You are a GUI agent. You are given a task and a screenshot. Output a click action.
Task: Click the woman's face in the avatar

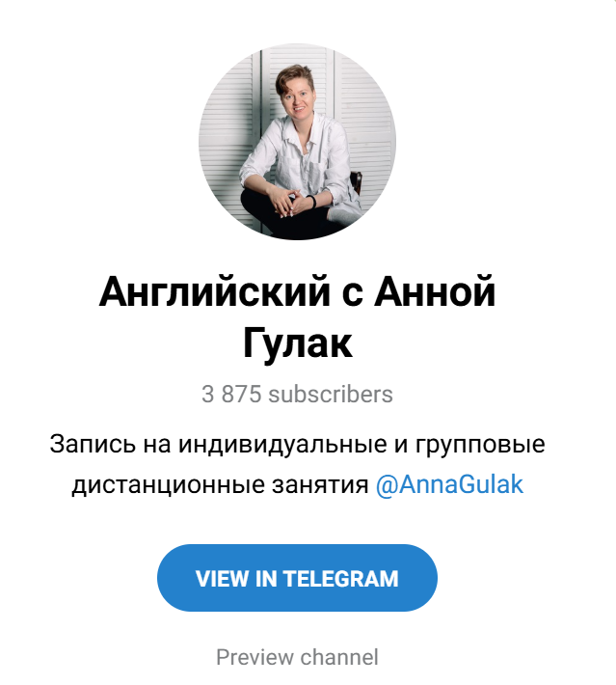(298, 97)
